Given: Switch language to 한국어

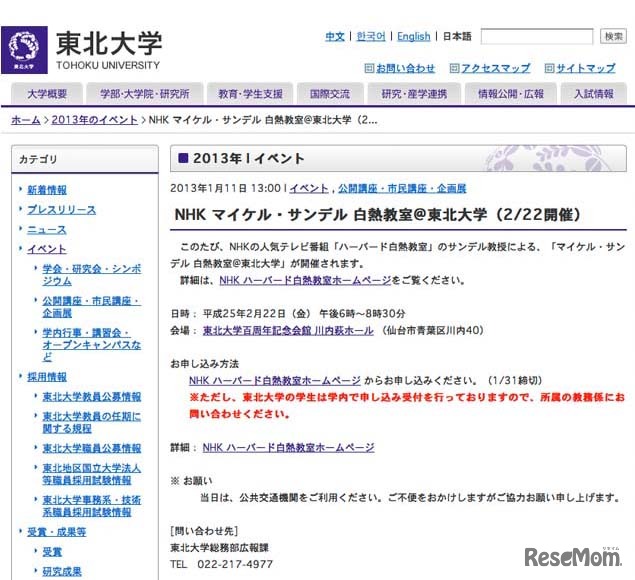Looking at the screenshot, I should [371, 36].
